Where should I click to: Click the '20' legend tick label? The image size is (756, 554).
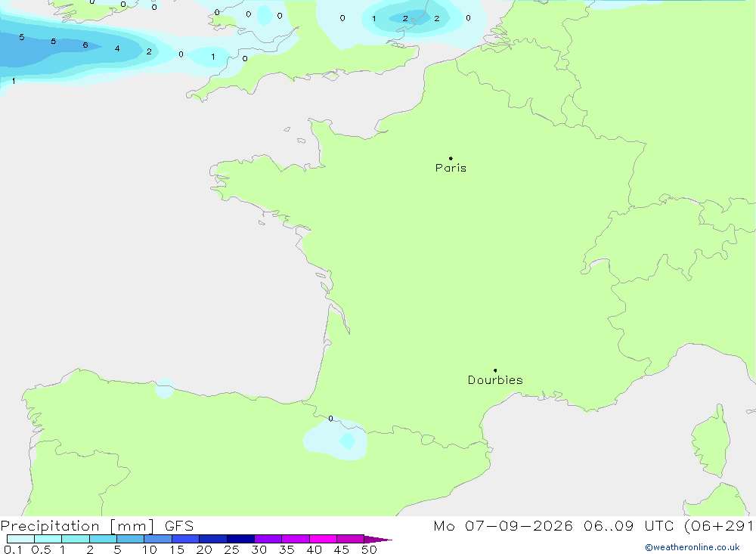204,549
